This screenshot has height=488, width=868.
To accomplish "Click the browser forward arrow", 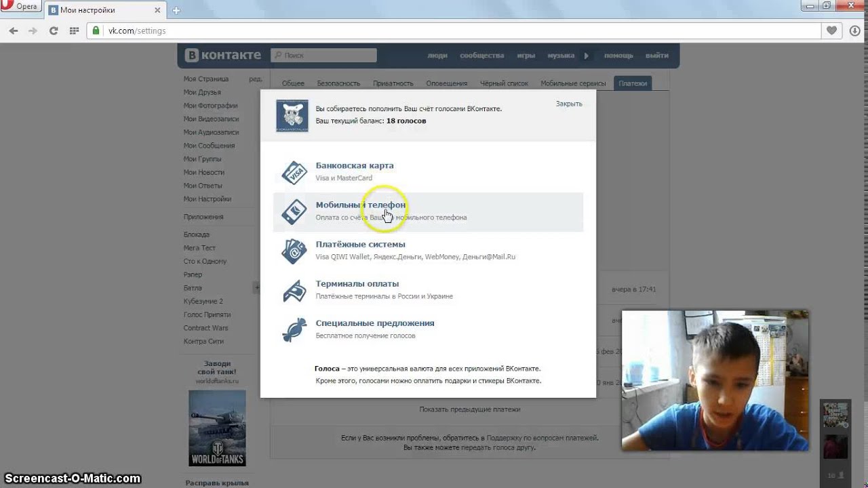I will point(33,30).
